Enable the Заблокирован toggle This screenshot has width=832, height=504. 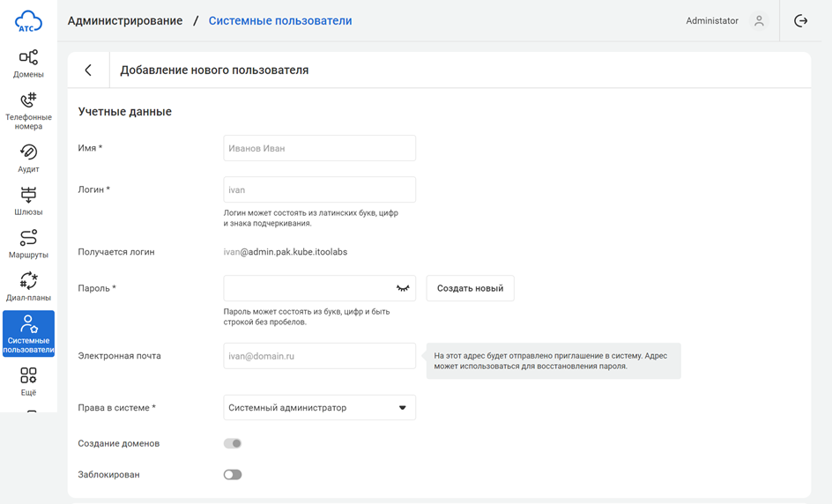(x=233, y=475)
